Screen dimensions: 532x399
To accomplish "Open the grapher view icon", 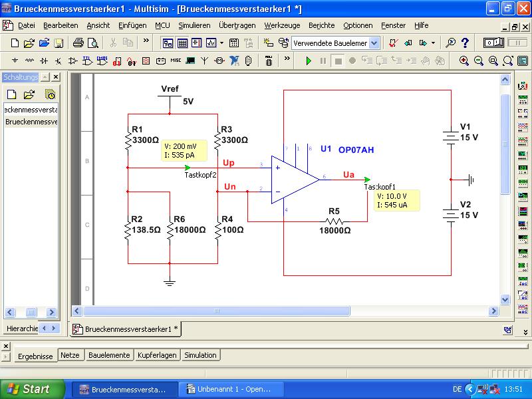I will 211,43.
